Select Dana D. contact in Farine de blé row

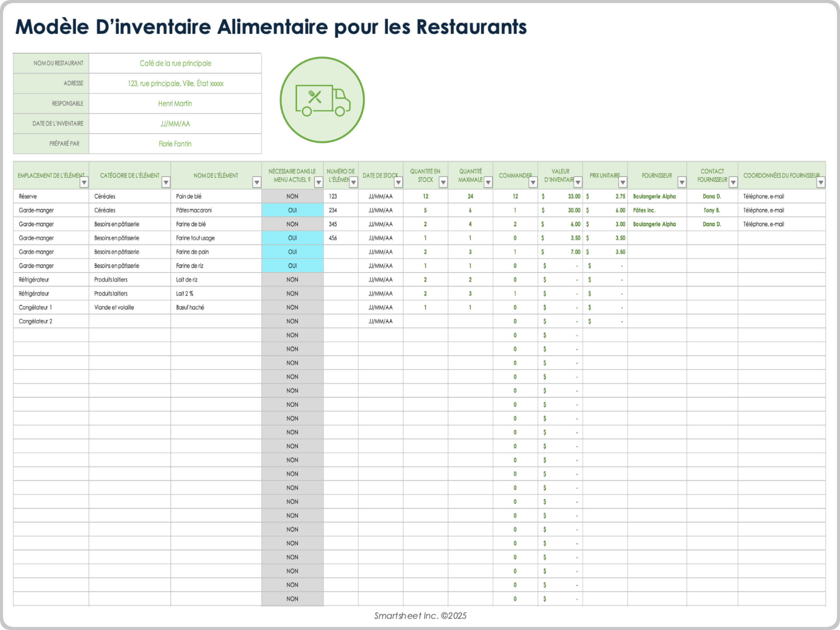coord(712,224)
